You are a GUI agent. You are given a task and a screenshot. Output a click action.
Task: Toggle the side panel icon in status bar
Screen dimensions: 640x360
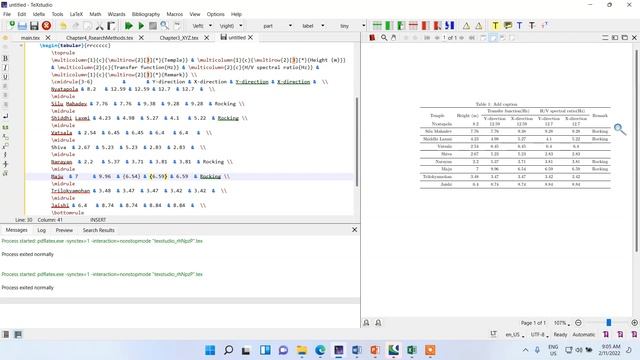pos(5,335)
